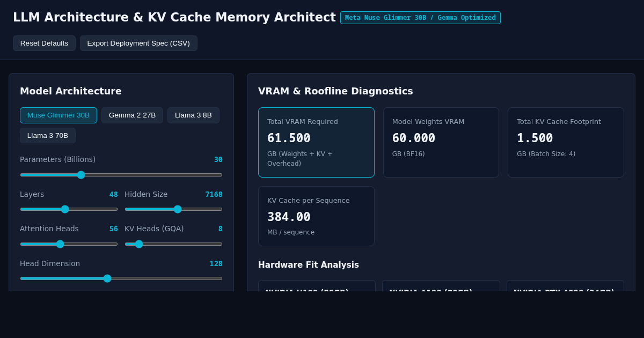Click the Meta Muse Glimmer 30B badge
This screenshot has height=338, width=644.
point(420,18)
